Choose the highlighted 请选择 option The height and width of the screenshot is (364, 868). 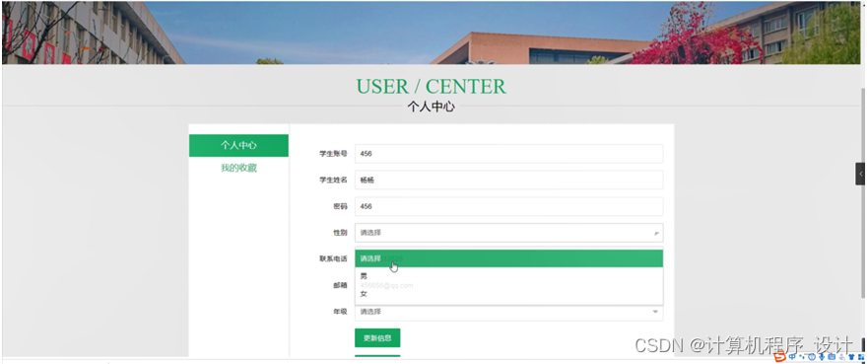point(508,258)
